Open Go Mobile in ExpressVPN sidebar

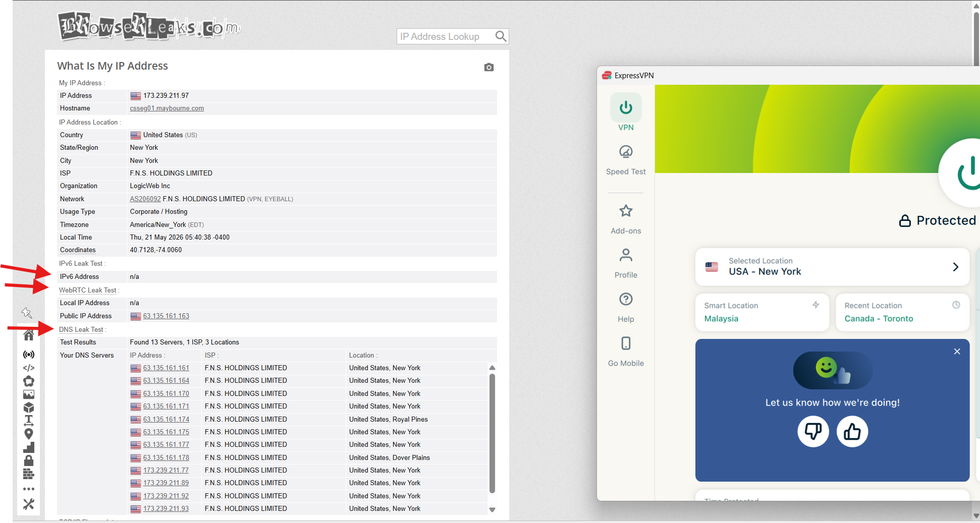click(626, 352)
